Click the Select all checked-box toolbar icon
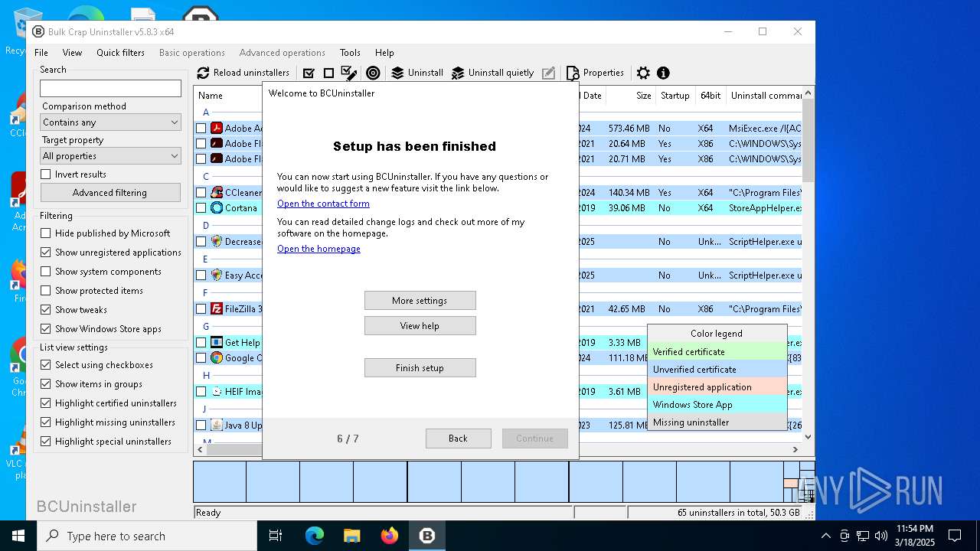This screenshot has height=551, width=980. click(309, 73)
